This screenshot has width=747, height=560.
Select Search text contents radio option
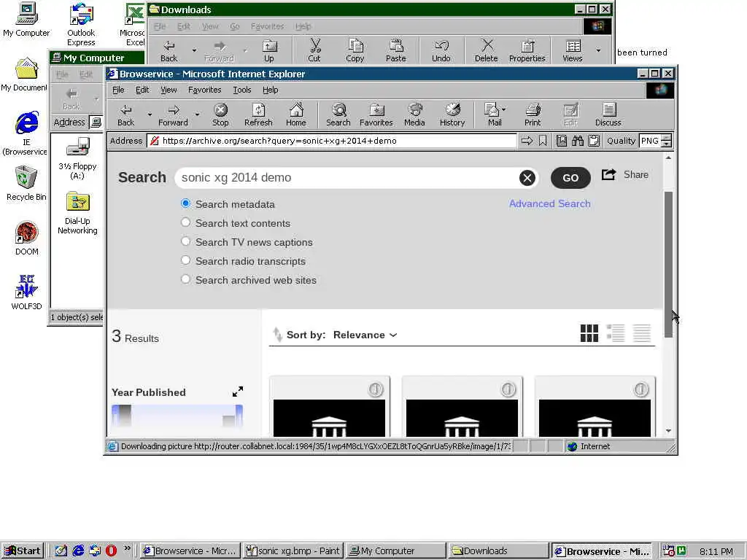point(185,222)
